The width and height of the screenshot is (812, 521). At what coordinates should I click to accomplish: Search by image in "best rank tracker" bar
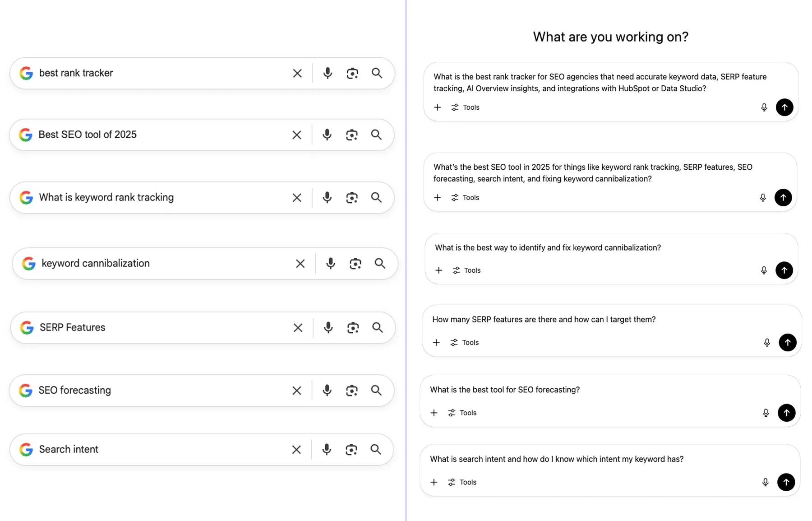(x=352, y=73)
